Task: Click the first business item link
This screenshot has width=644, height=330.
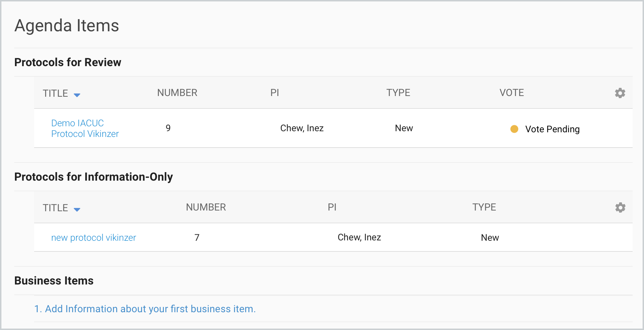Action: pos(145,309)
